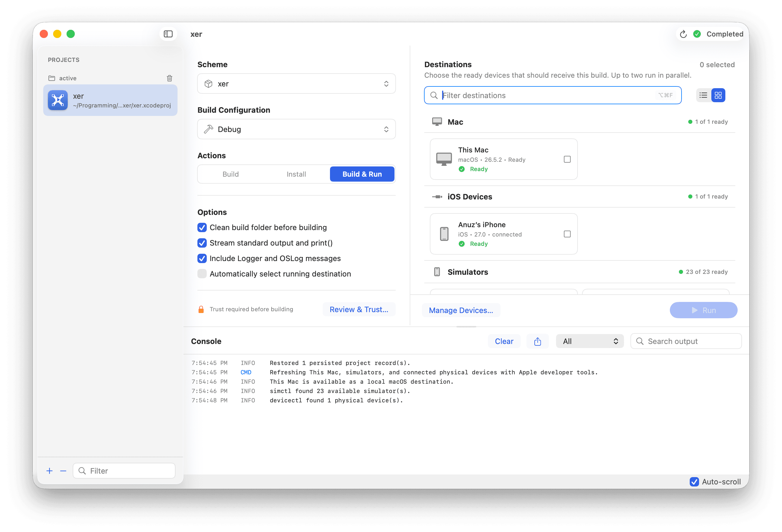Click the xer Xcode project icon

pos(58,100)
